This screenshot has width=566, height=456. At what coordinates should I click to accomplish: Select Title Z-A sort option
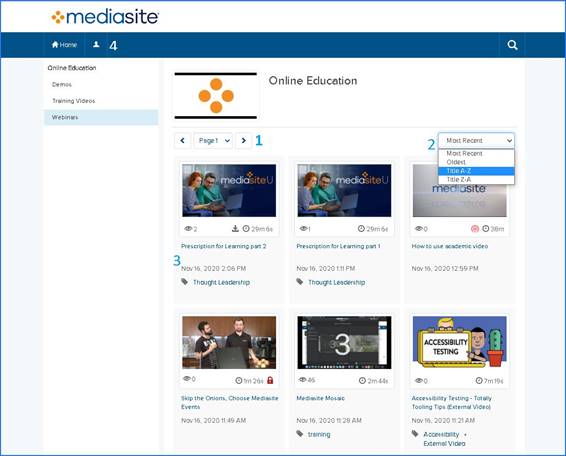pyautogui.click(x=476, y=179)
